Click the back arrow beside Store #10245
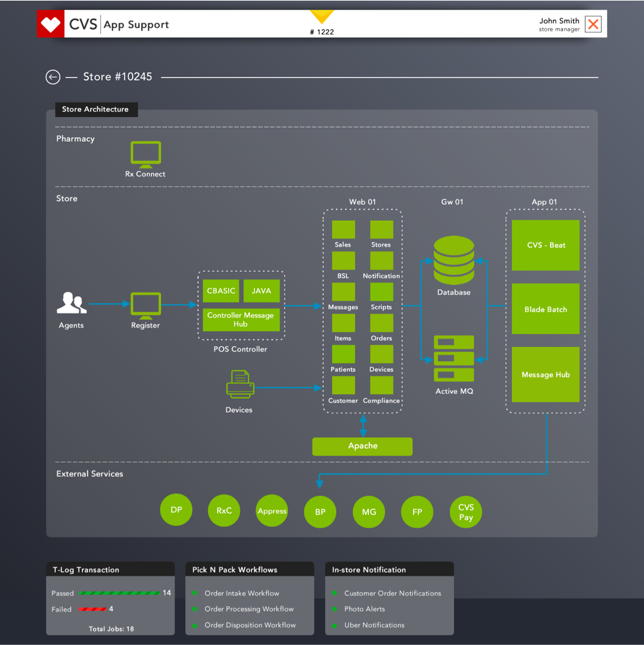 click(53, 77)
